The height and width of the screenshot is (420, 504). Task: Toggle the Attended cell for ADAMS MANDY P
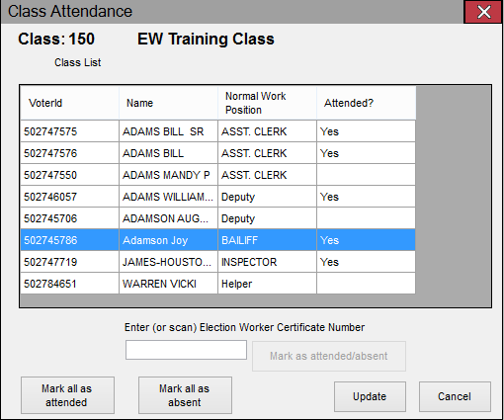coord(366,175)
